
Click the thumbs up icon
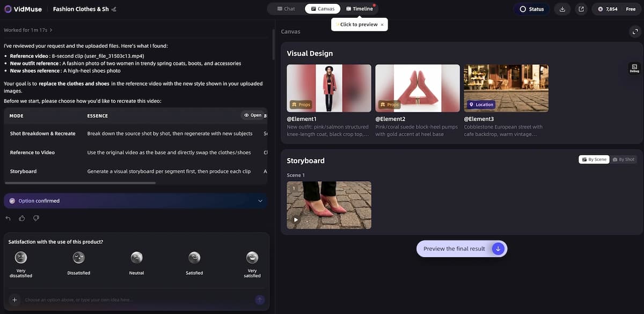(x=22, y=218)
